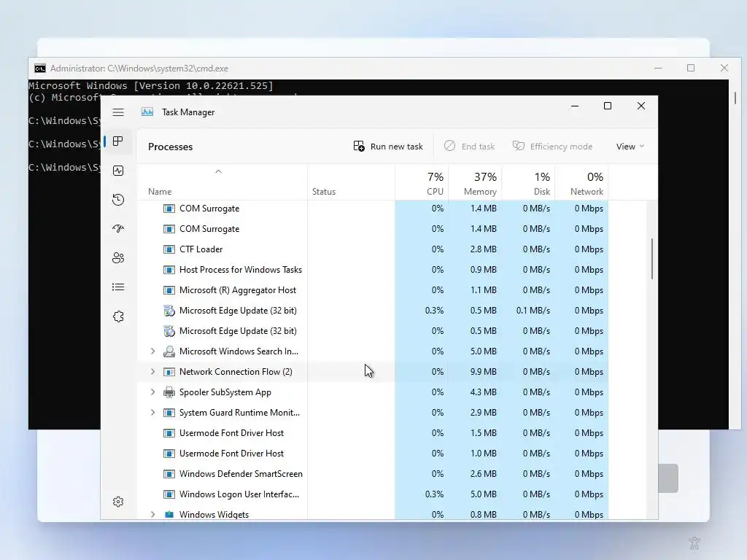
Task: Select Microsoft (R) Aggregator Host process
Action: [x=373, y=290]
